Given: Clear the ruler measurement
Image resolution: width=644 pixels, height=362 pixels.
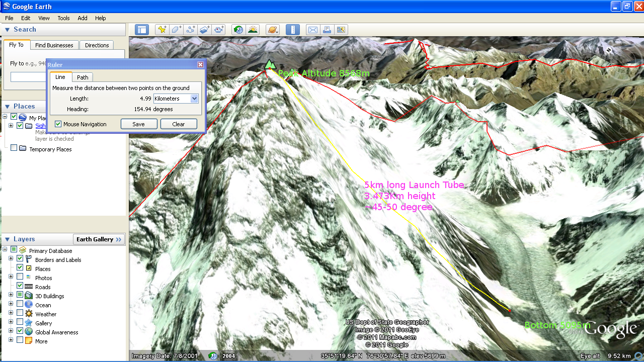Looking at the screenshot, I should coord(179,124).
